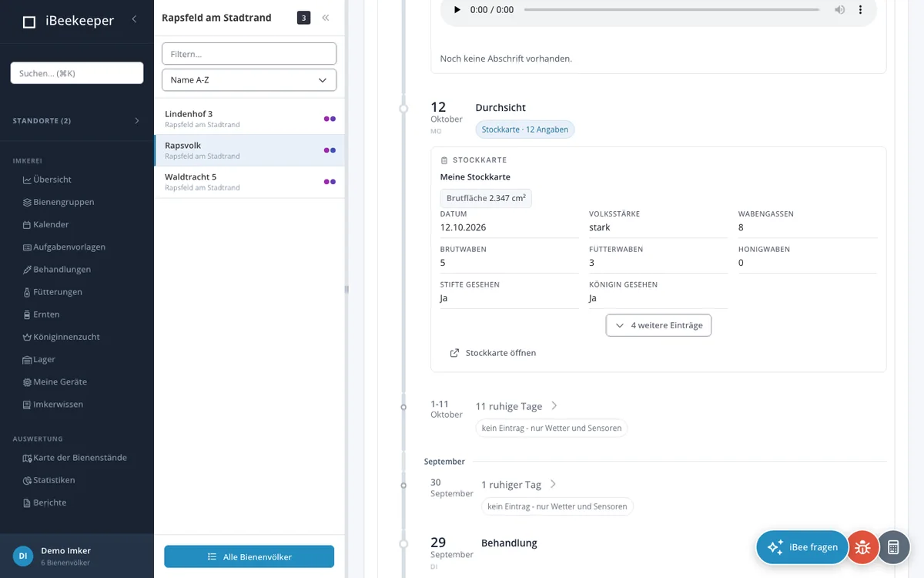Collapse the Rapsfeld am Stadtrand panel
Screen dimensions: 924x578
(326, 18)
